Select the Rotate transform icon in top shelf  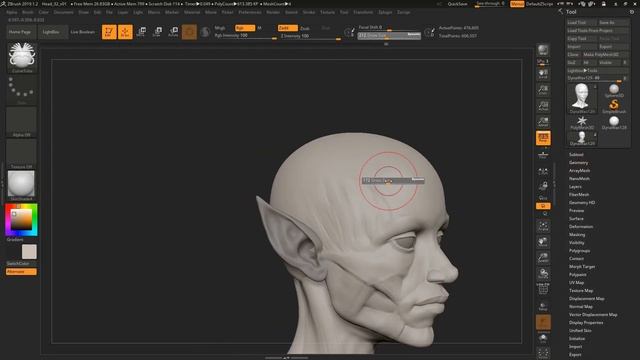pos(173,32)
